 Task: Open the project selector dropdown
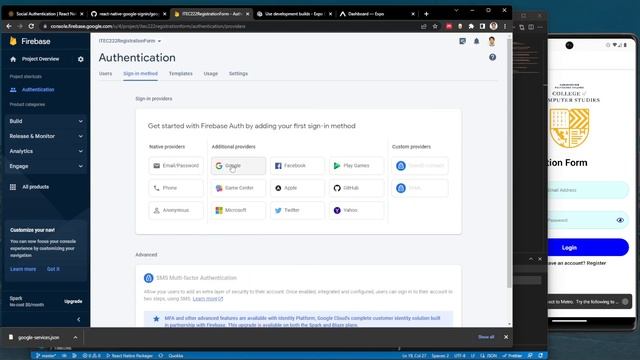click(x=130, y=41)
